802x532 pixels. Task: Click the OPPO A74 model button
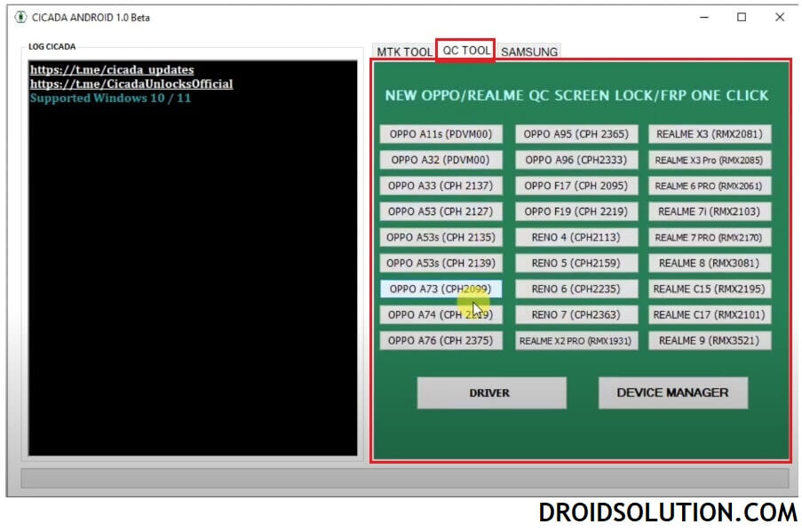(441, 314)
